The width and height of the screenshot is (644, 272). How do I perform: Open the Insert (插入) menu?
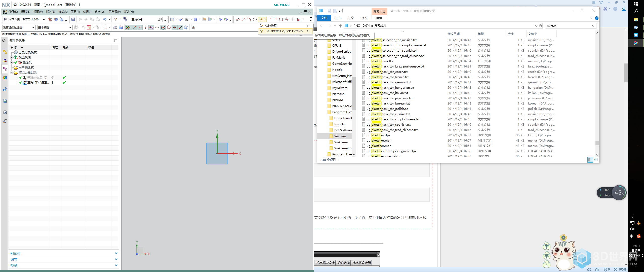point(50,12)
